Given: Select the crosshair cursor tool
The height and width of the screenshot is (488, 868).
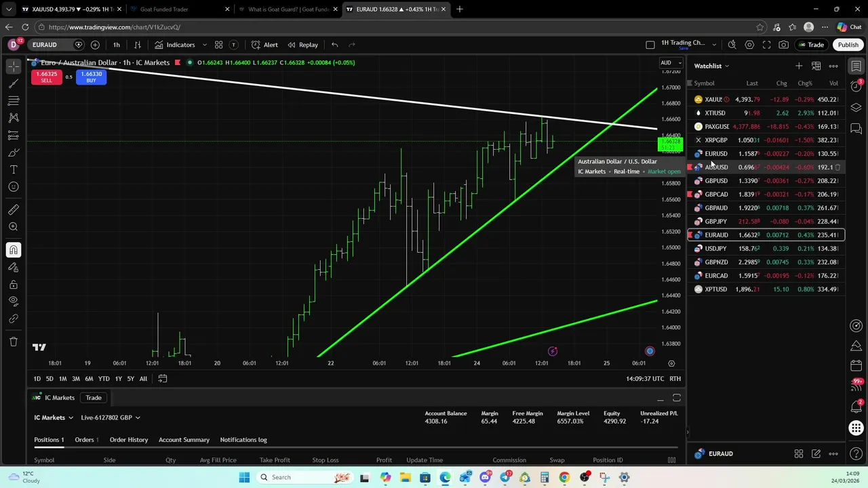Looking at the screenshot, I should tap(14, 66).
